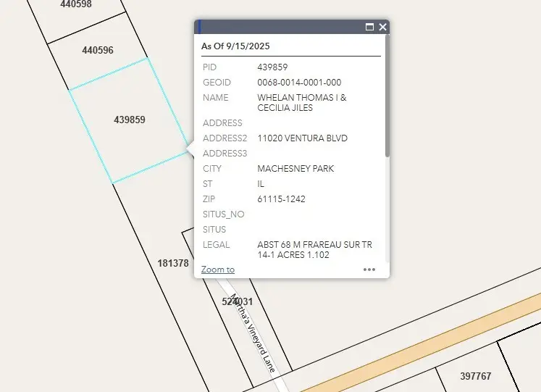Click the Zoom to link
The height and width of the screenshot is (392, 541).
point(218,270)
